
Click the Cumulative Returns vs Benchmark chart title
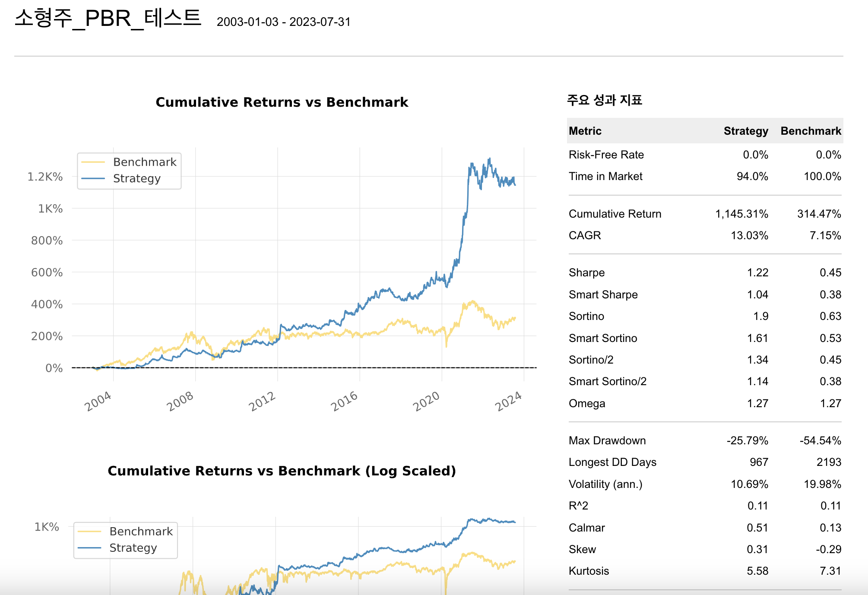click(x=282, y=102)
